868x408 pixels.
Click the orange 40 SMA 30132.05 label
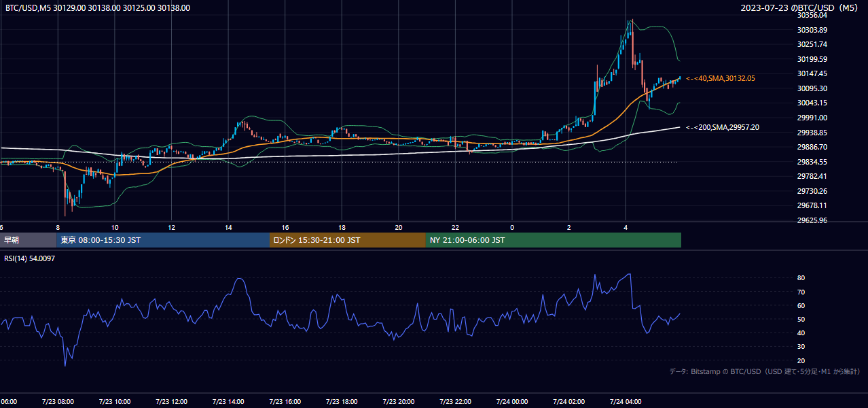(x=720, y=79)
